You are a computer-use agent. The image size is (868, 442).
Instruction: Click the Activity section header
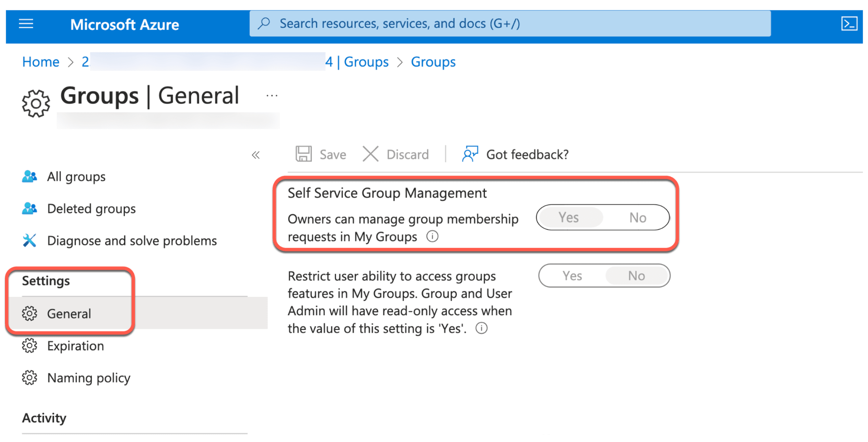click(x=44, y=418)
